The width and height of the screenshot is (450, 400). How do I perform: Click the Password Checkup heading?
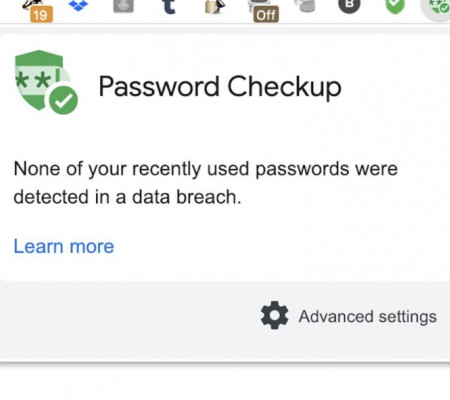[220, 87]
